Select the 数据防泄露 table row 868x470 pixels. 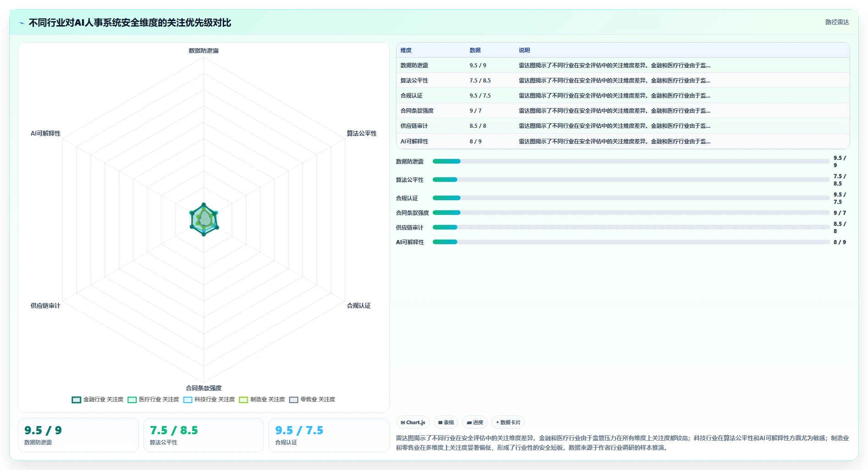click(x=623, y=66)
